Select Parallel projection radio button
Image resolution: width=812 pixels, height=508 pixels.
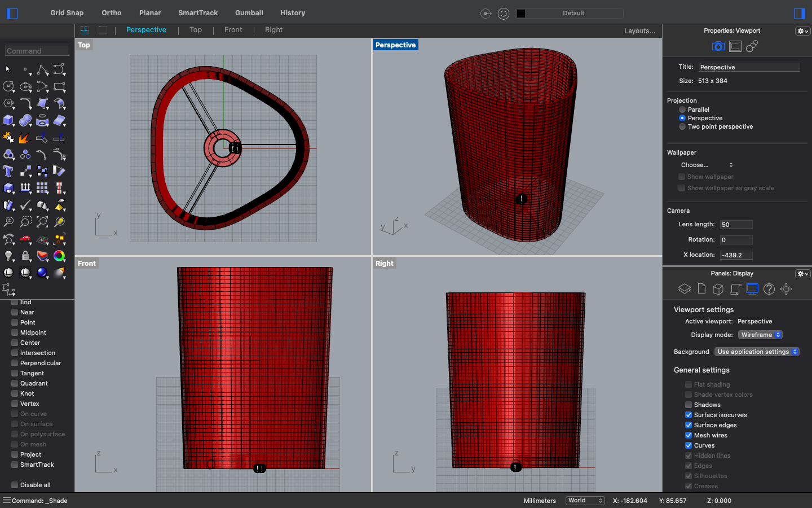click(682, 110)
